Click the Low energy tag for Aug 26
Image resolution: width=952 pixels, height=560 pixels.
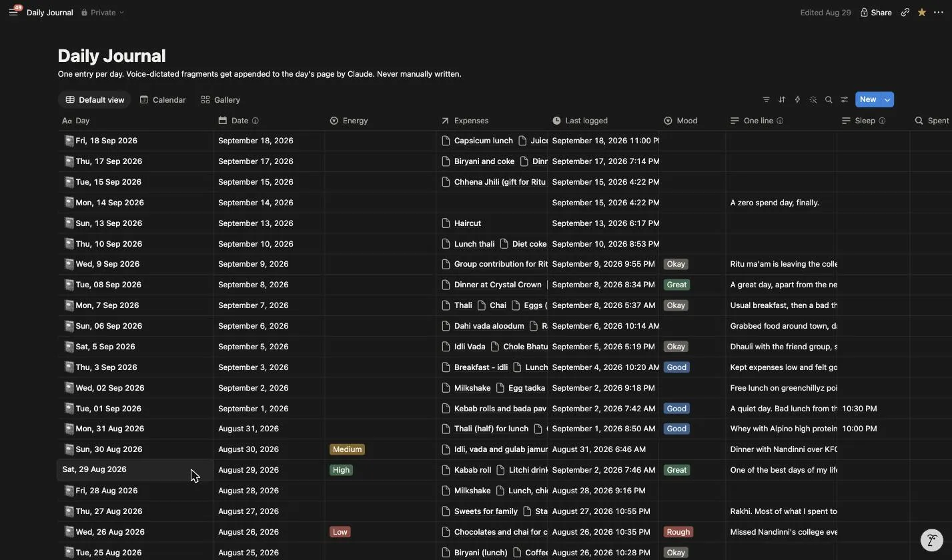(x=340, y=532)
